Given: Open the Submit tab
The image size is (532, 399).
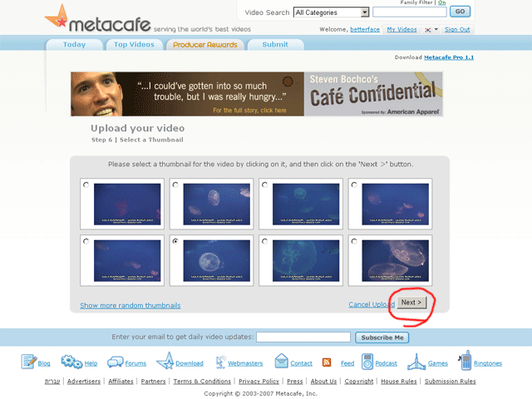Looking at the screenshot, I should 275,44.
